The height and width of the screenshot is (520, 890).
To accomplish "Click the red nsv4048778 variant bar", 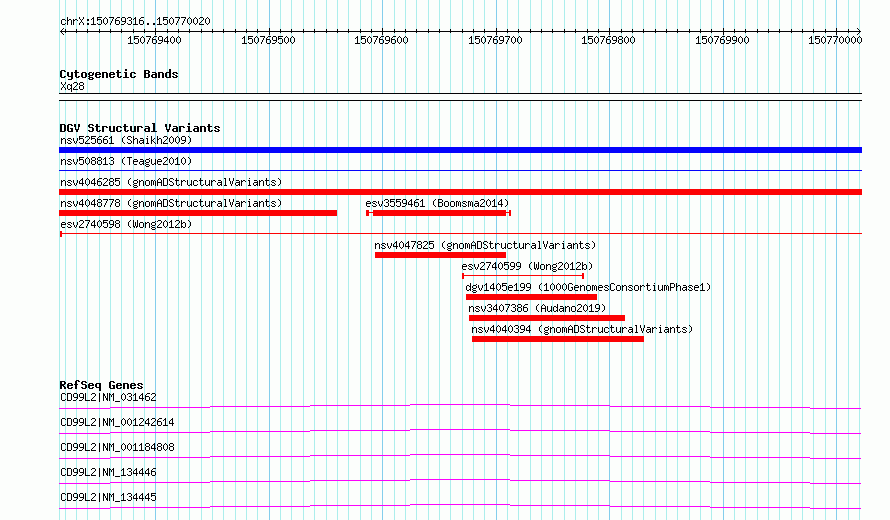I will pos(198,213).
